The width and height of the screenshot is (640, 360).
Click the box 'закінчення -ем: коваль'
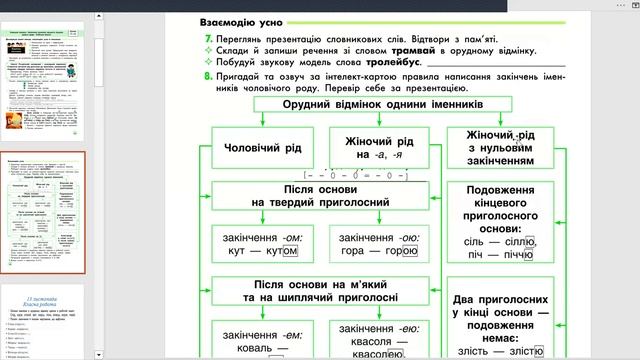coord(262,340)
